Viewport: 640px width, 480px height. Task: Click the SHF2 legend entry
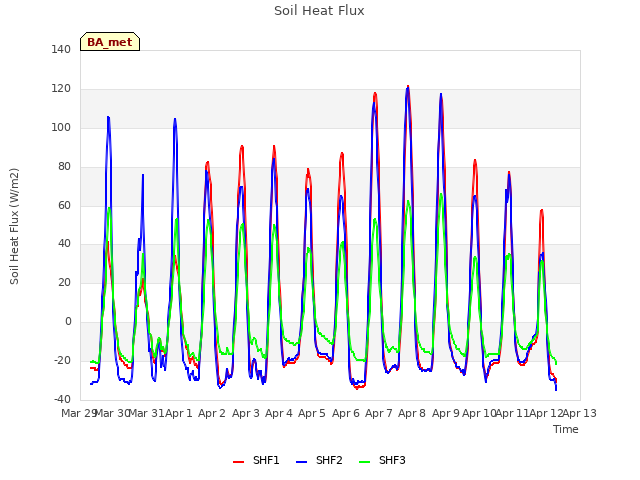click(x=319, y=460)
